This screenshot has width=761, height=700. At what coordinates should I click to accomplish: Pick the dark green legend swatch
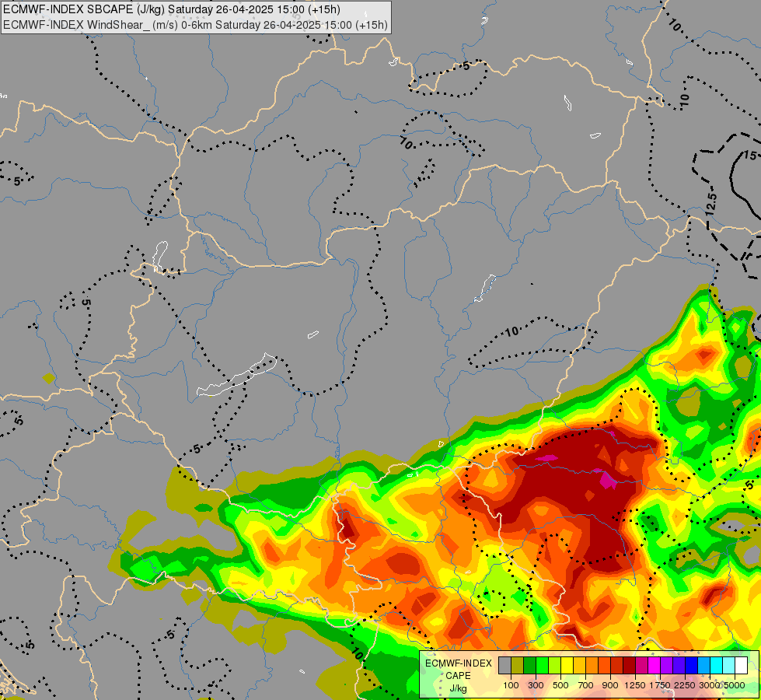tap(529, 666)
